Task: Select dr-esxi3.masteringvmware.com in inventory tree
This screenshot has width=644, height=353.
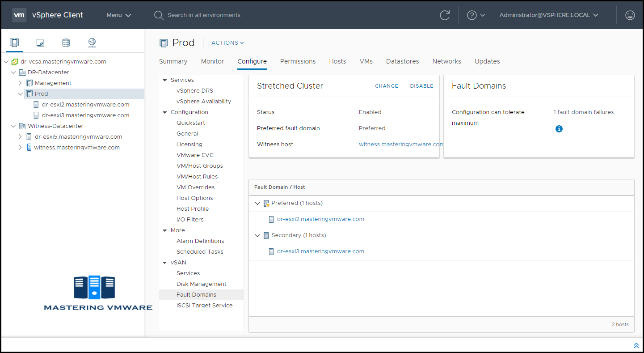Action: tap(85, 115)
